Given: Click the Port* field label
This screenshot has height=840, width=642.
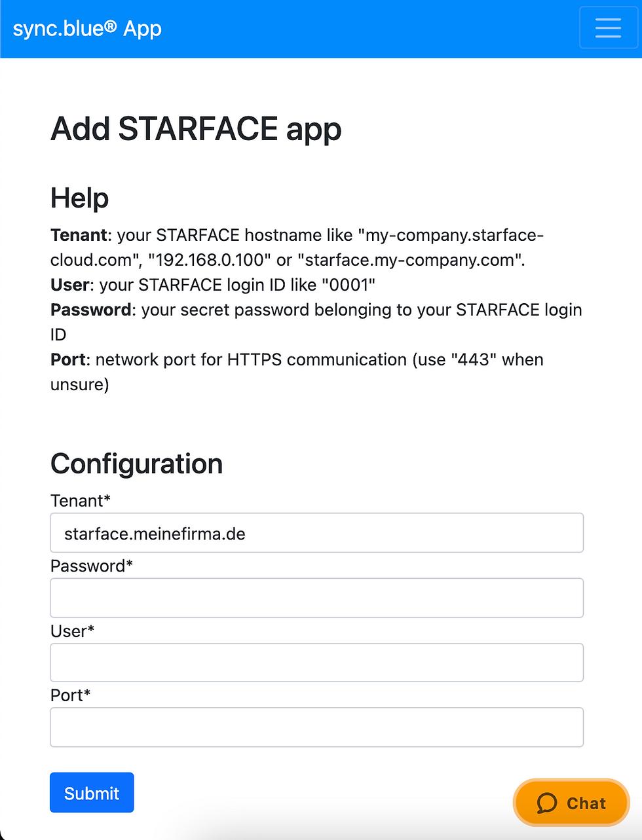Looking at the screenshot, I should click(70, 695).
